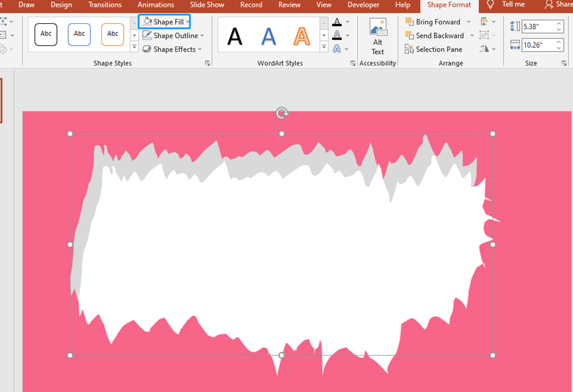Click the shape width icon
This screenshot has height=392, width=573.
point(515,45)
